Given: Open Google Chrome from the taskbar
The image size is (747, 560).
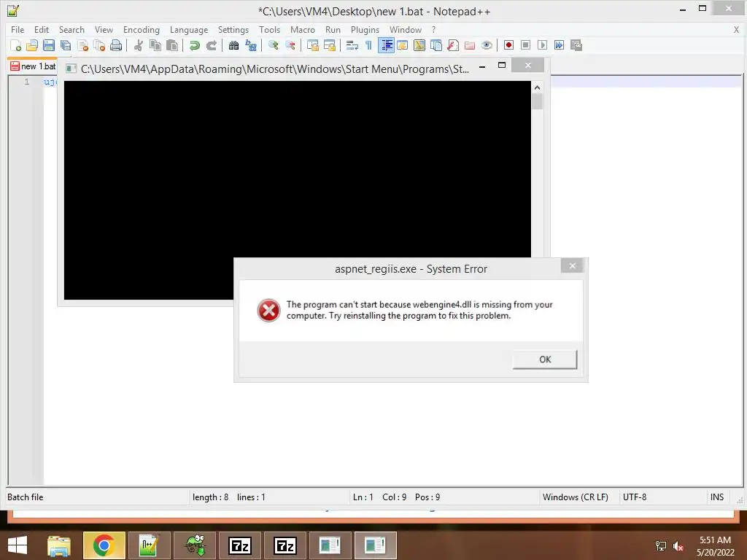Looking at the screenshot, I should (x=104, y=545).
